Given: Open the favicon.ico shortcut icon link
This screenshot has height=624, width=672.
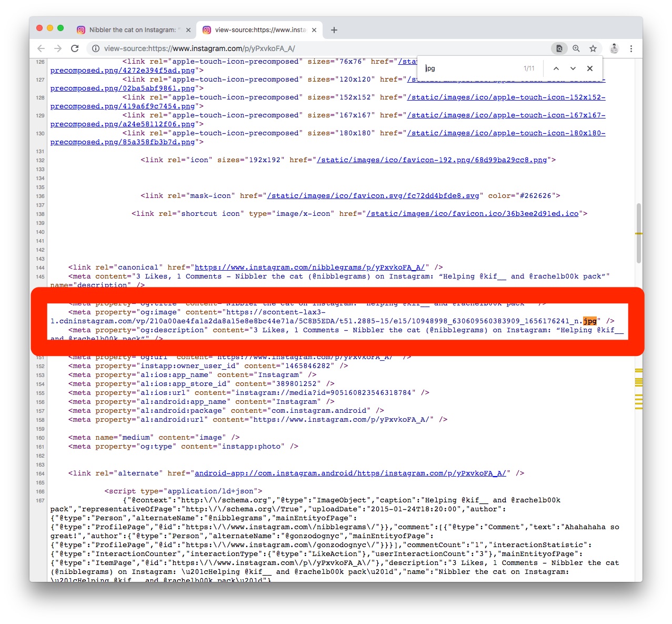Looking at the screenshot, I should [x=473, y=214].
